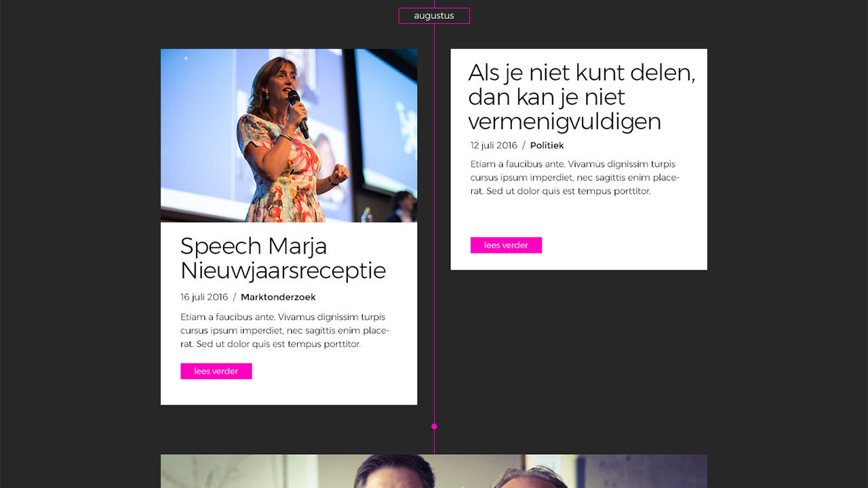The width and height of the screenshot is (868, 488).
Task: Click the photo of woman with microphone
Action: (x=289, y=136)
